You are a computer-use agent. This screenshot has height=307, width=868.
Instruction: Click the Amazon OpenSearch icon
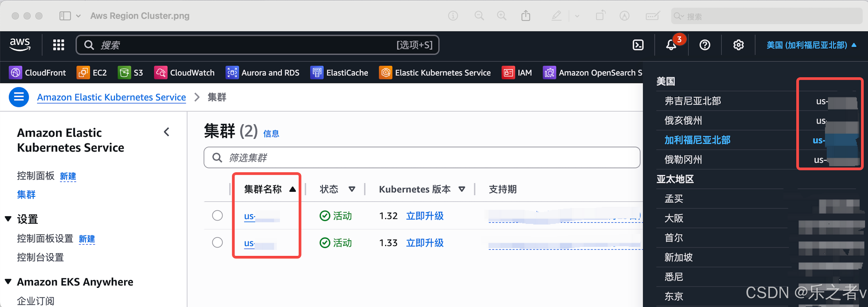coord(549,72)
